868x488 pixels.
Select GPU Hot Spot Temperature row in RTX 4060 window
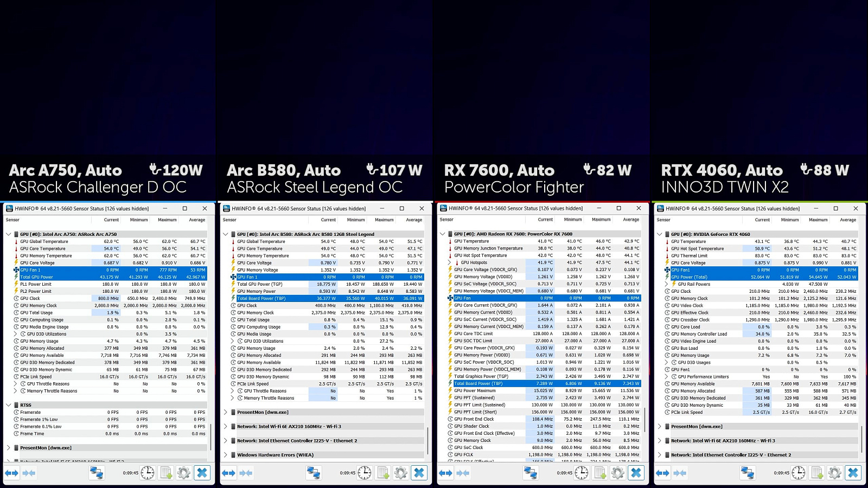[761, 249]
